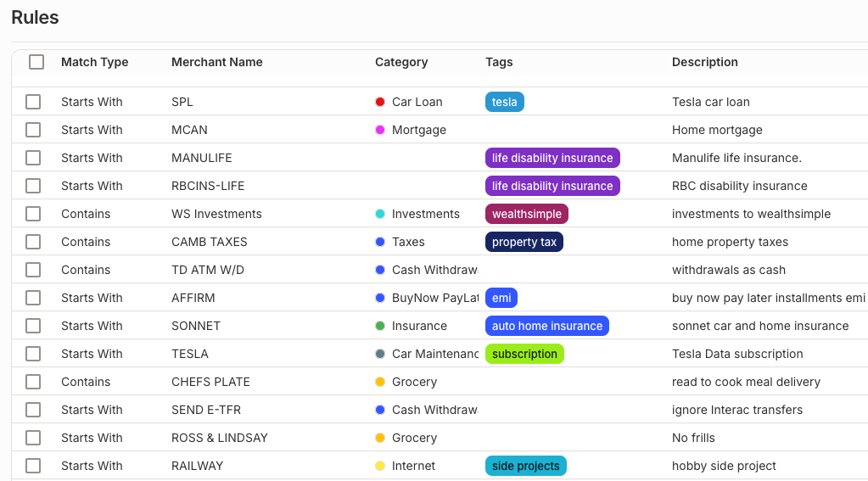Check the WS Investments rule checkbox
Image resolution: width=868 pixels, height=481 pixels.
[33, 214]
